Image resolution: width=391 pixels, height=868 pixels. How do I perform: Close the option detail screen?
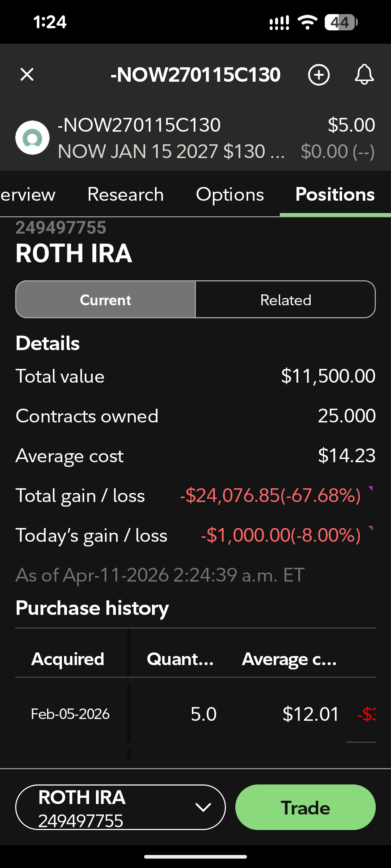coord(27,75)
